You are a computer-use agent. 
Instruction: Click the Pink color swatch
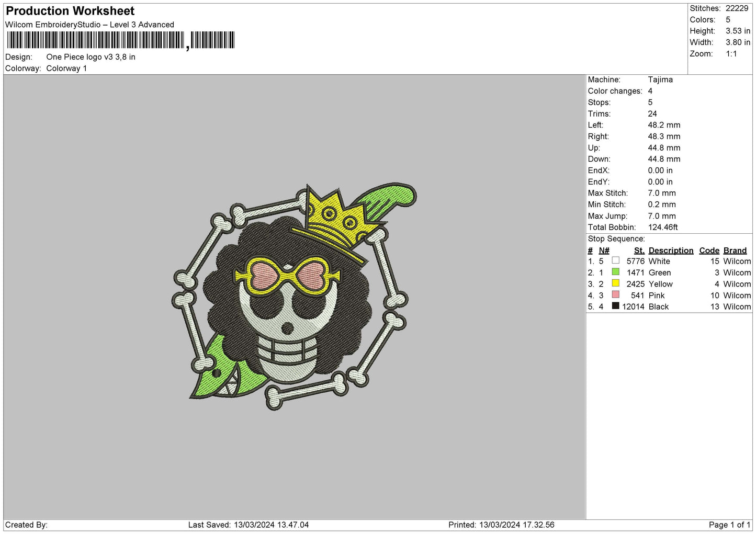[615, 295]
